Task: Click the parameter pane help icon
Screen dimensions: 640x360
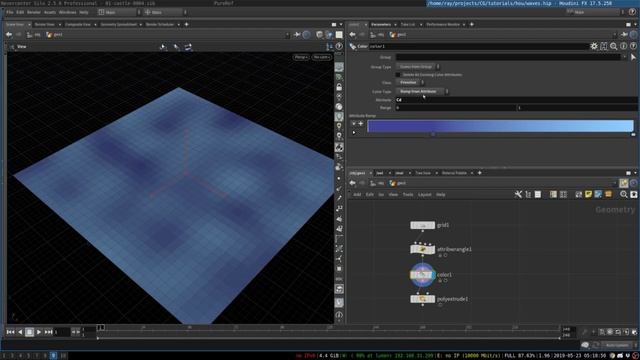Action: (x=633, y=47)
